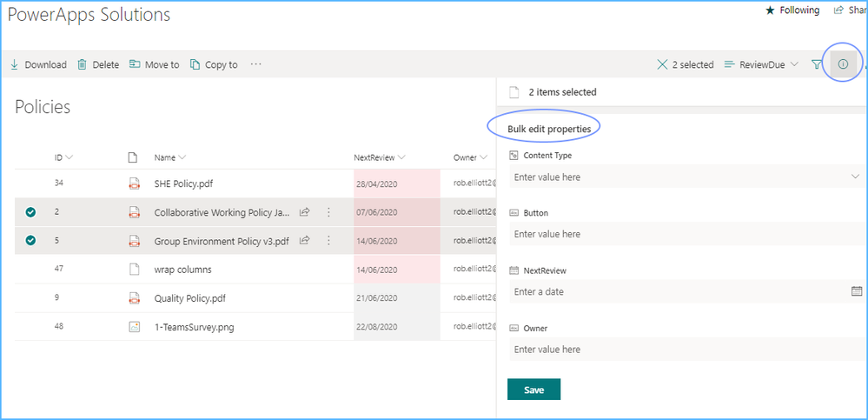Open actions menu for Group Environment Policy
868x420 pixels.
pyautogui.click(x=328, y=241)
